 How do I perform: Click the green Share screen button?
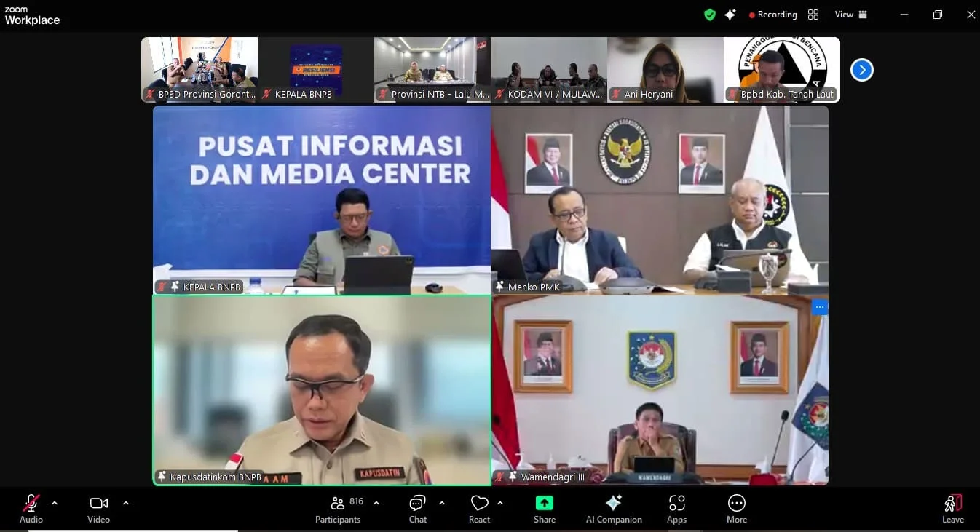click(545, 509)
